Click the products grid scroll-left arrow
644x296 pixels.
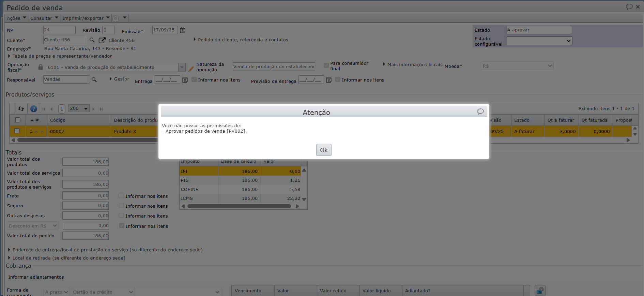pos(13,140)
